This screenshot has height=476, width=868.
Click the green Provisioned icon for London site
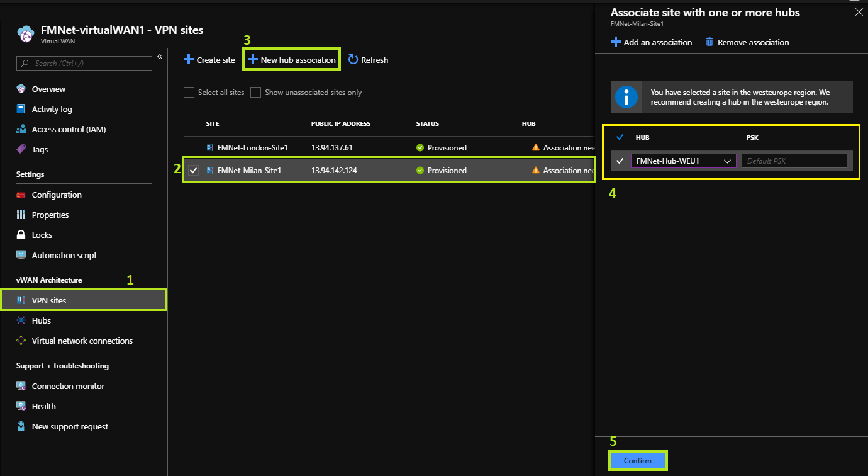point(420,148)
